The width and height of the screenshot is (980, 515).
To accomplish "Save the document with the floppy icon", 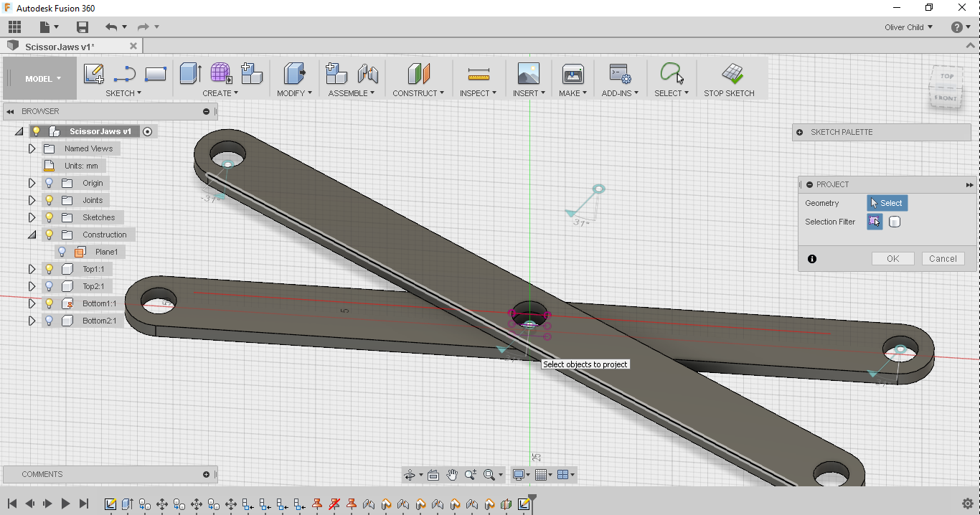I will point(83,27).
